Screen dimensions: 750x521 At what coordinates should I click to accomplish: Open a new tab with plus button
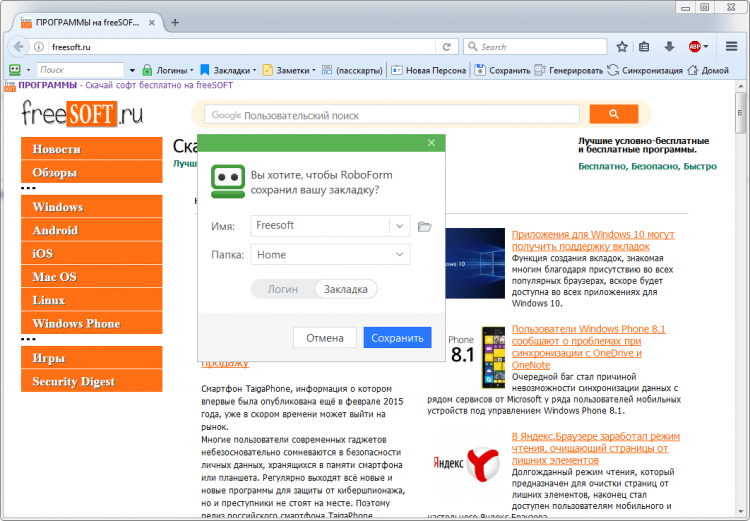[x=175, y=22]
